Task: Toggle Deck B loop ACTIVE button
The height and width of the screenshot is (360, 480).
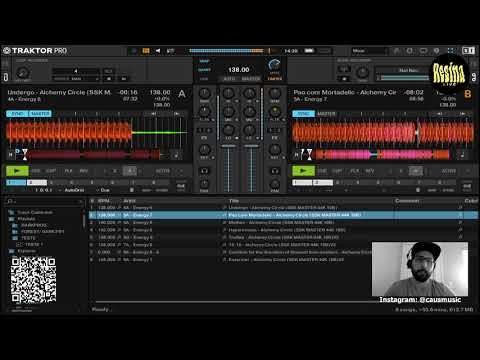Action: coord(449,171)
